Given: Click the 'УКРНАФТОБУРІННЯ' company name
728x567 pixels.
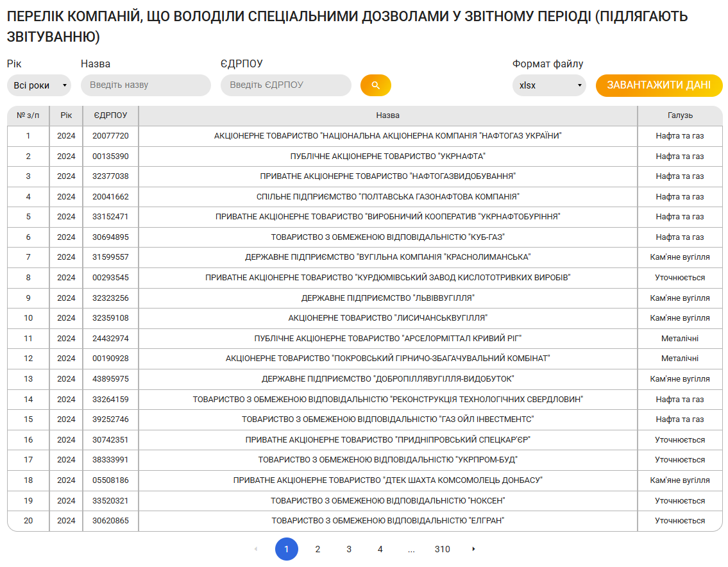Looking at the screenshot, I should click(387, 217).
